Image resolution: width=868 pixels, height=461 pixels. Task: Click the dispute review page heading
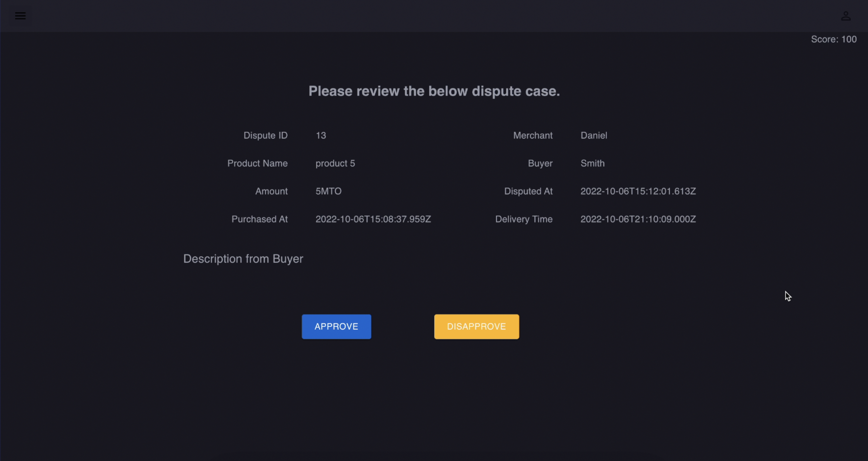434,91
